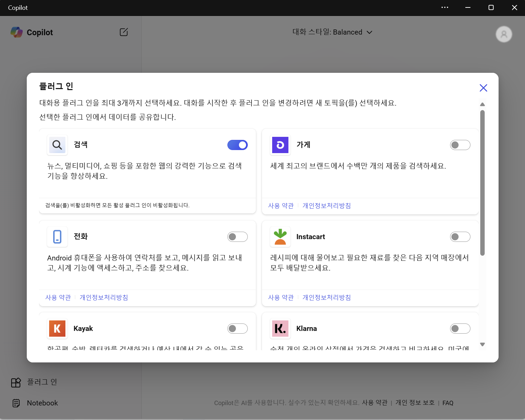Click the scrollbar down arrow in dialog
The width and height of the screenshot is (525, 420).
(483, 344)
